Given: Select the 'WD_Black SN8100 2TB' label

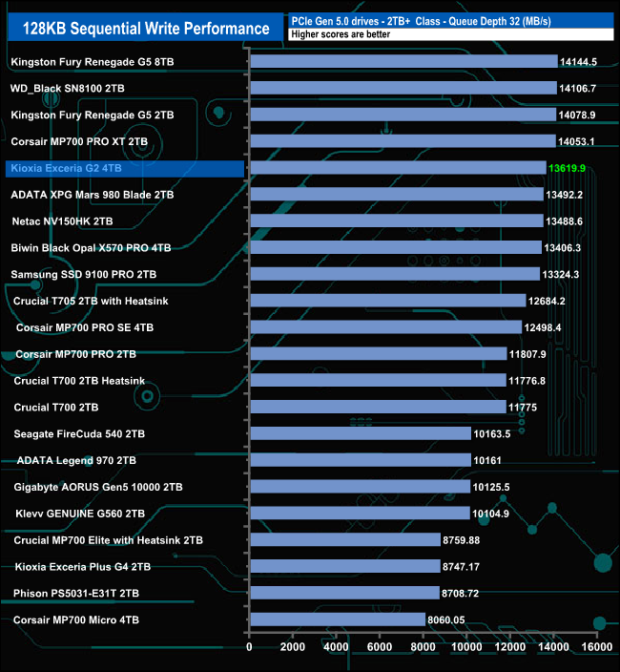Looking at the screenshot, I should click(x=68, y=88).
